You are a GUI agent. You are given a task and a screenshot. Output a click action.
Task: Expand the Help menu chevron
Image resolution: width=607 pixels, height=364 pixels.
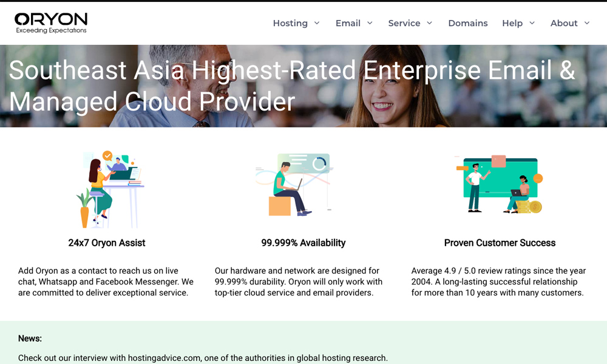(x=532, y=23)
